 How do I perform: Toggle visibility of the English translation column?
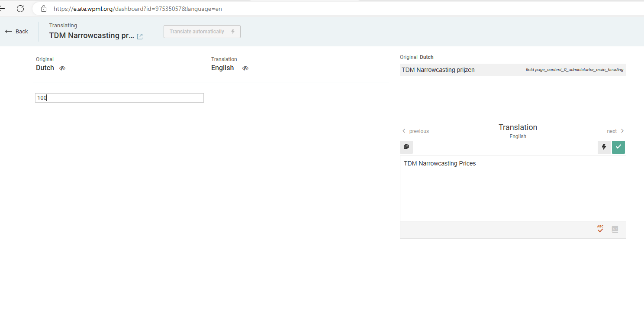245,68
